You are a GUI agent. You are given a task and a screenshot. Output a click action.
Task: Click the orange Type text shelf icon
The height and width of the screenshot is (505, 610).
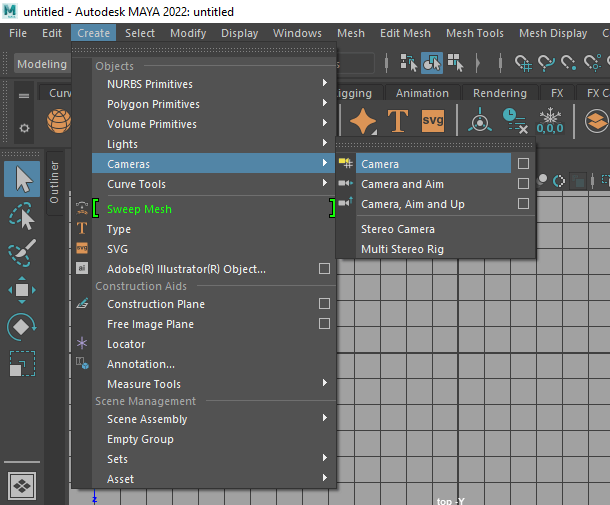pyautogui.click(x=398, y=120)
